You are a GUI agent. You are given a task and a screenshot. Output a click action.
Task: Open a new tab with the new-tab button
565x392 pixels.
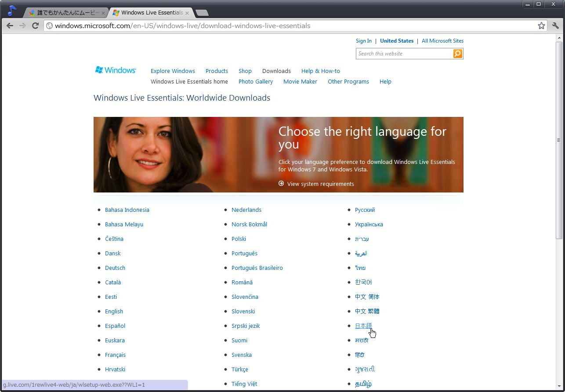coord(202,13)
